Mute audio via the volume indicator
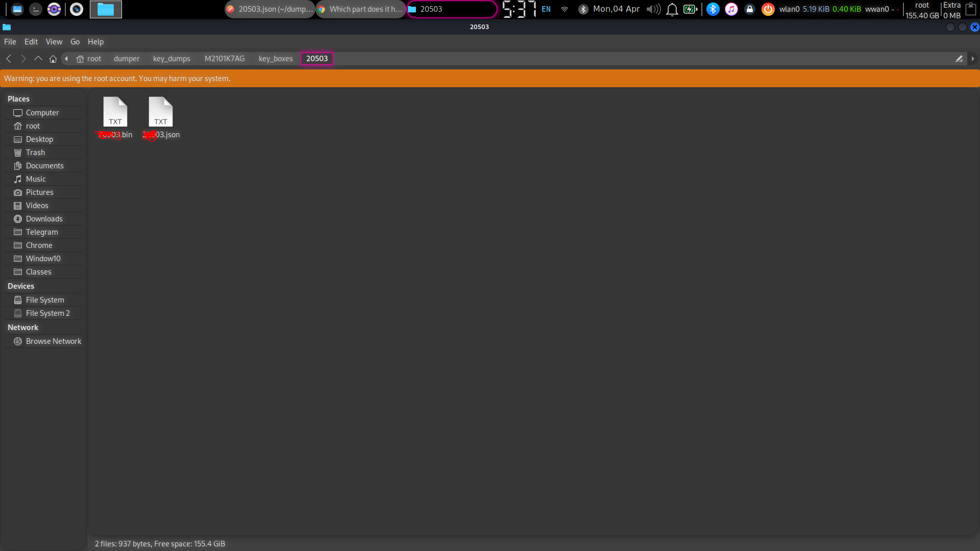This screenshot has width=980, height=551. (653, 9)
